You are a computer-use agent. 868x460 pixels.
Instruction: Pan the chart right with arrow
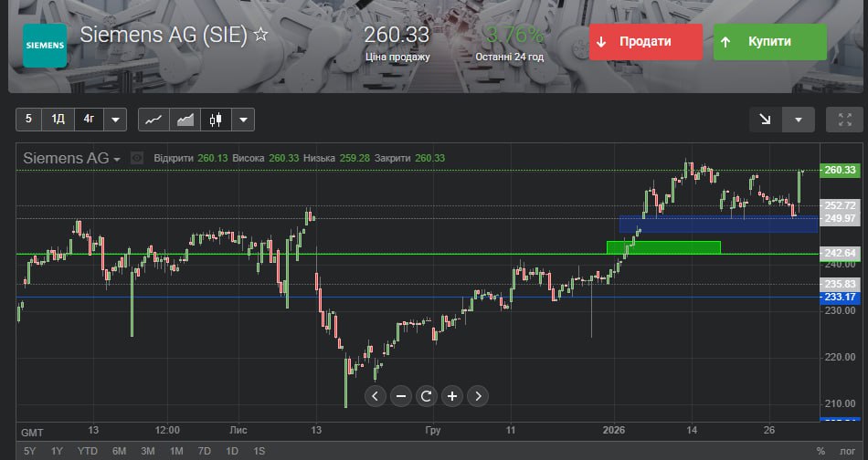(x=478, y=396)
